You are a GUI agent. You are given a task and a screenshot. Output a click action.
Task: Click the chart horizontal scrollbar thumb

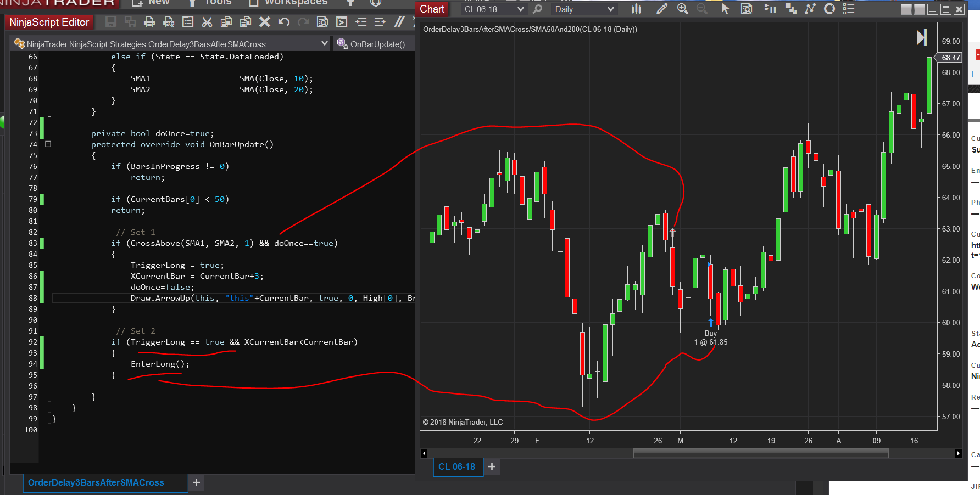[761, 453]
